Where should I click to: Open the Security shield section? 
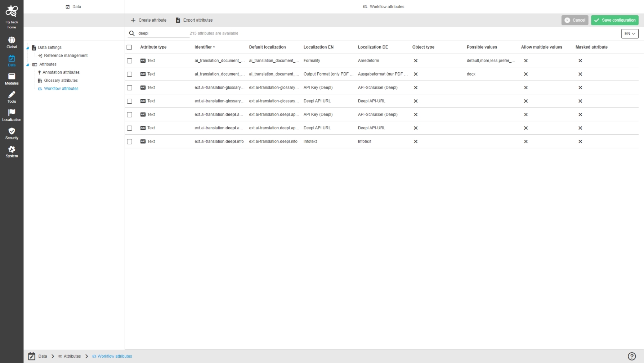pyautogui.click(x=12, y=133)
